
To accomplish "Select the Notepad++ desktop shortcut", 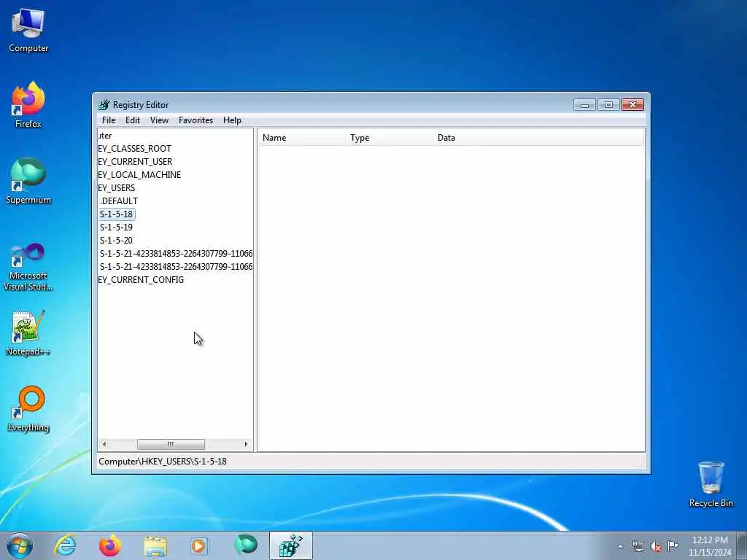I will (x=28, y=333).
